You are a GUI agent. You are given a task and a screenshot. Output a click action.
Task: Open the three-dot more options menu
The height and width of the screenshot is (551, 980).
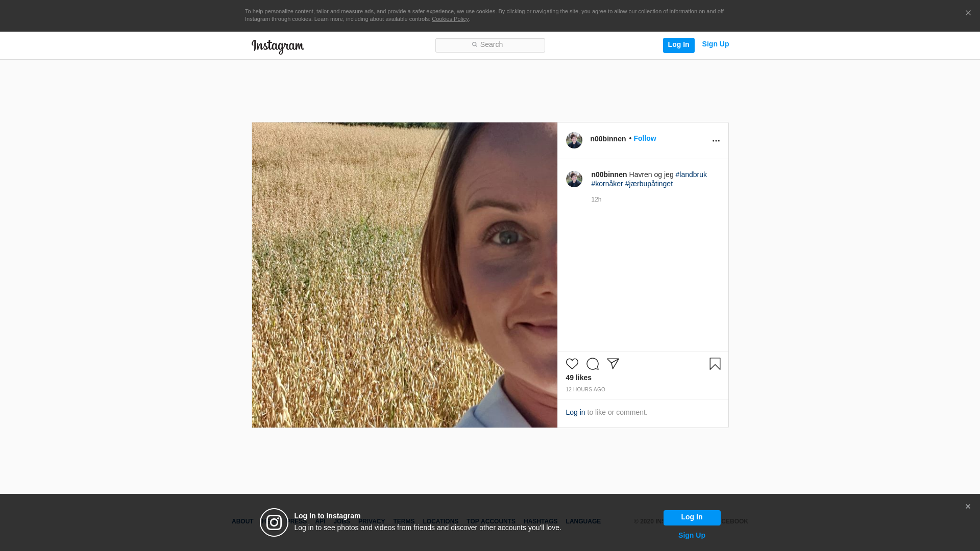pos(716,141)
